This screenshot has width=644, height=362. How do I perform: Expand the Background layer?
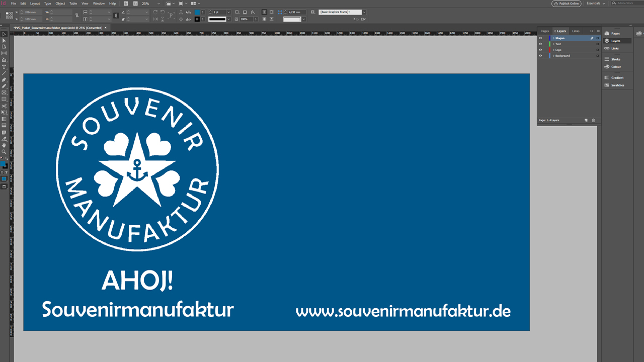553,56
